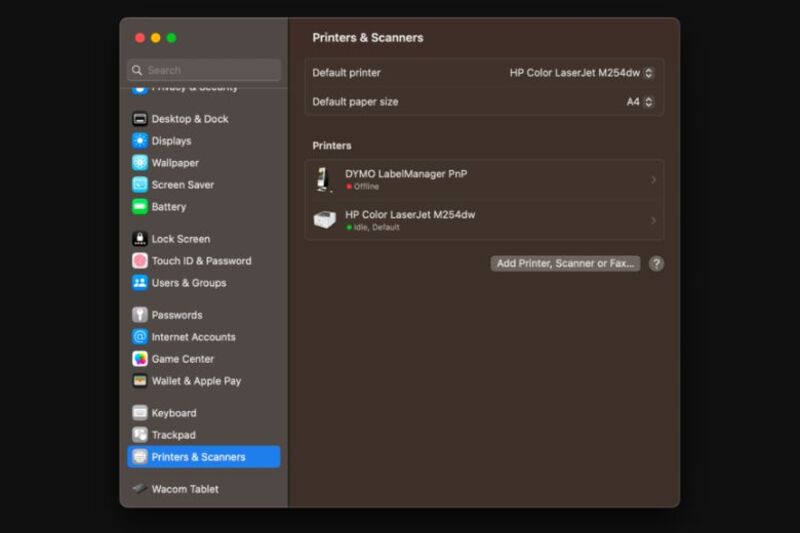Viewport: 800px width, 533px height.
Task: Click the Default paper size label
Action: click(355, 102)
